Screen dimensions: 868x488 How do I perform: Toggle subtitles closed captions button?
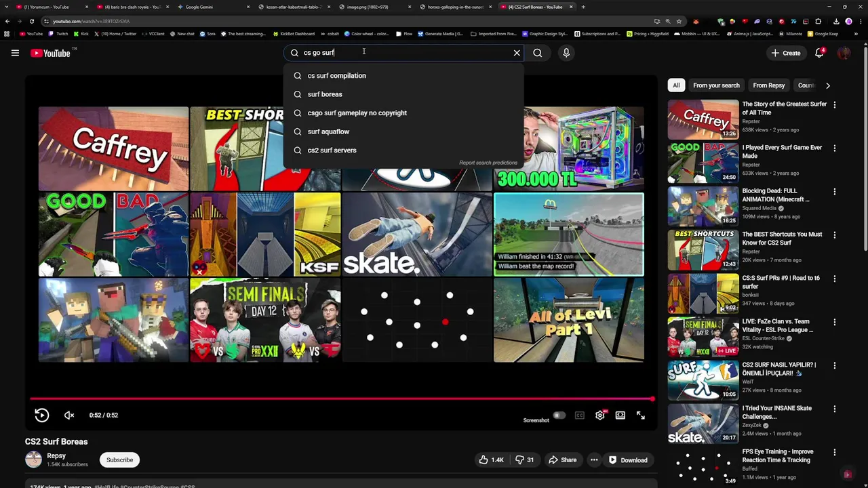[x=580, y=415]
